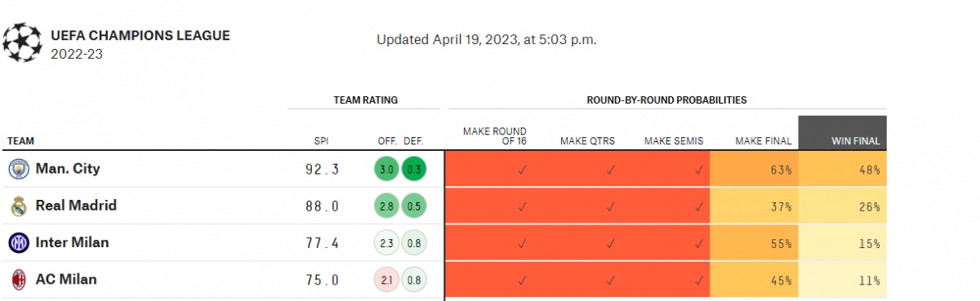This screenshot has height=301, width=980.
Task: Click AC Milan offensive rating 2.1 bubble
Action: [387, 281]
